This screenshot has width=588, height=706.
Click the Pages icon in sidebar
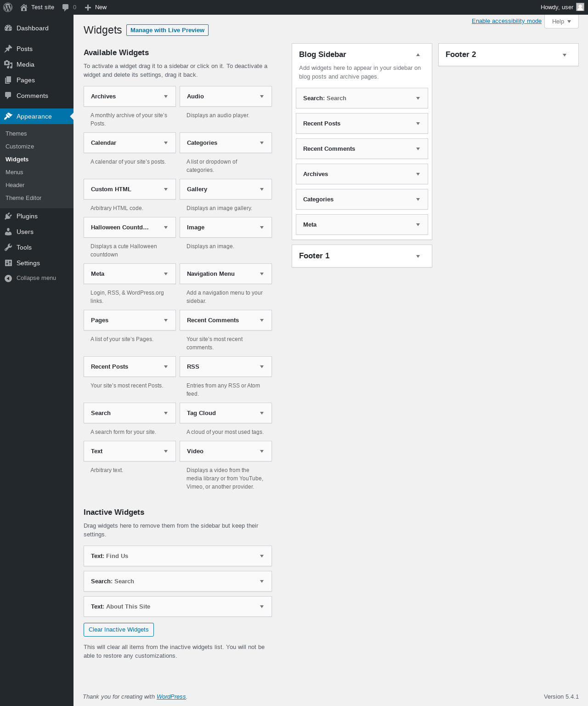(8, 80)
